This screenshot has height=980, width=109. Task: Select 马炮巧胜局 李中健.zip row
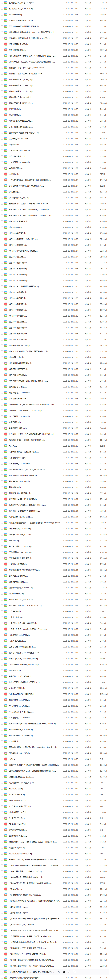pyautogui.click(x=54, y=458)
